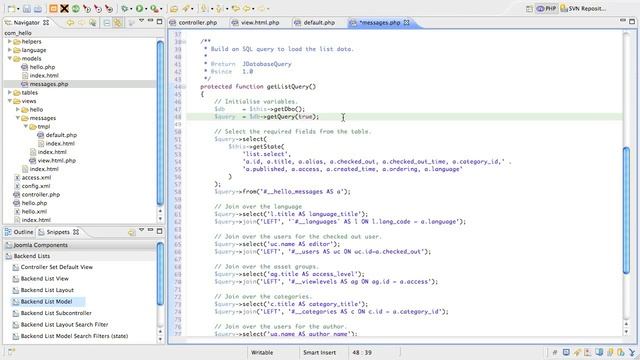Viewport: 640px width, 360px height.
Task: Click Navigator Collapse All icon
Action: click(107, 23)
